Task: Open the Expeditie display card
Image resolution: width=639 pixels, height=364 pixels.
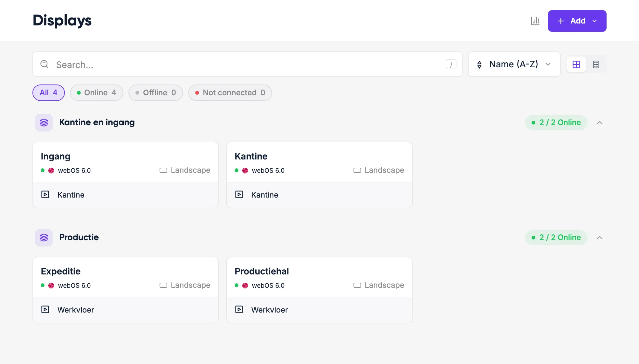Action: coord(126,290)
